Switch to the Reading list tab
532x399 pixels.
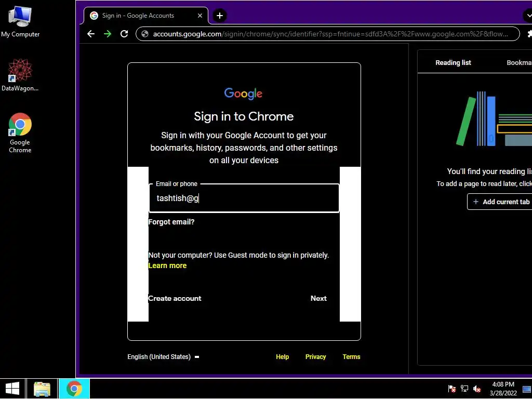(x=453, y=63)
